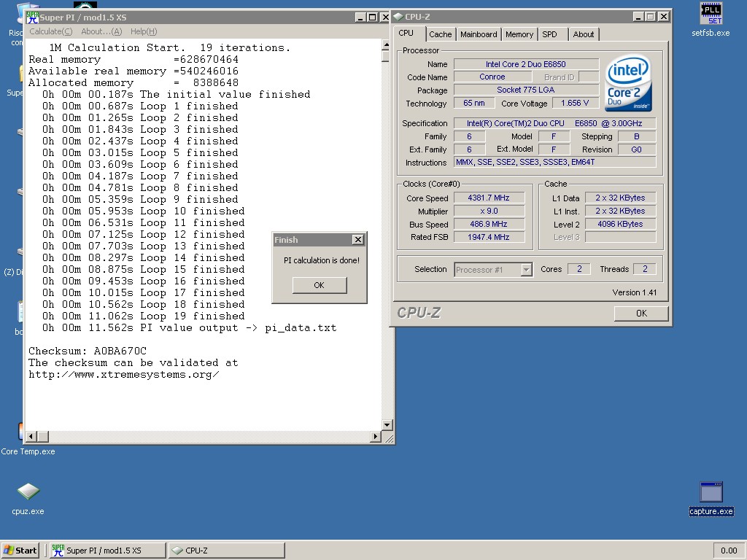Switch to the Memory tab in CPU-Z
Screen dimensions: 747x560
point(519,34)
